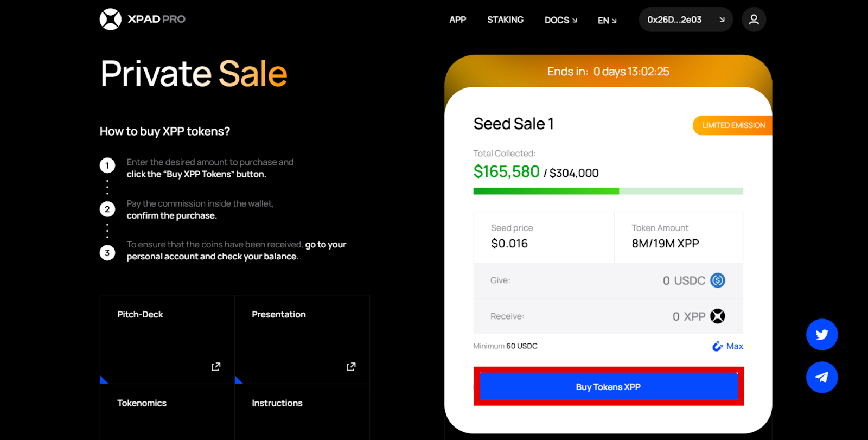The image size is (868, 440).
Task: Open the Presentation card
Action: 302,339
